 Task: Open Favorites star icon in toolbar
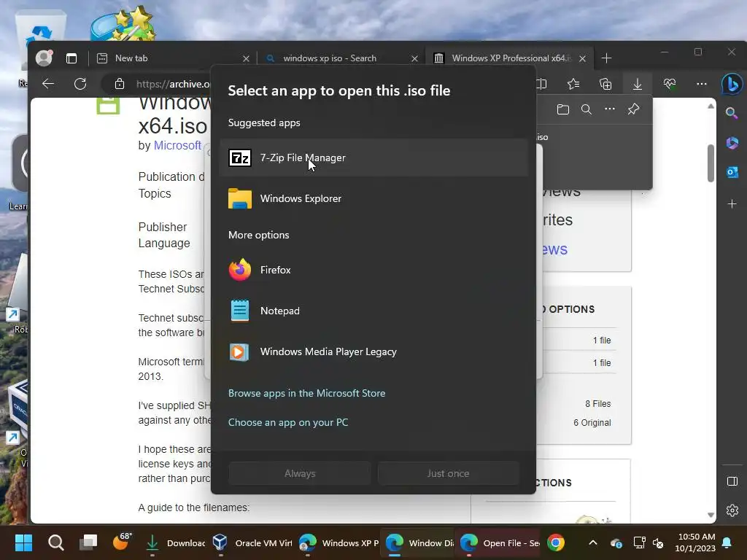(573, 85)
